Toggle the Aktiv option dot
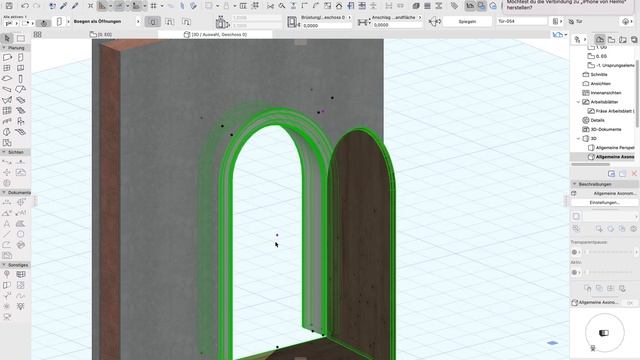Screen dimensions: 640x360 click(574, 272)
